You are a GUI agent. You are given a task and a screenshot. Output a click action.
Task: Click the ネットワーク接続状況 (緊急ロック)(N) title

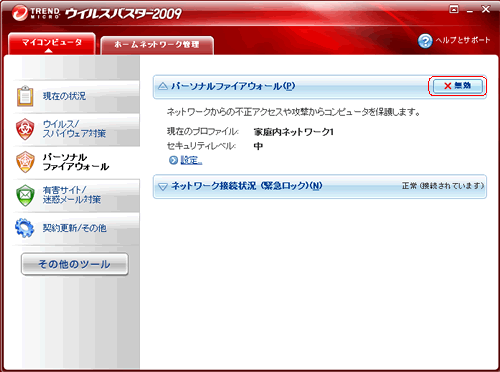247,186
